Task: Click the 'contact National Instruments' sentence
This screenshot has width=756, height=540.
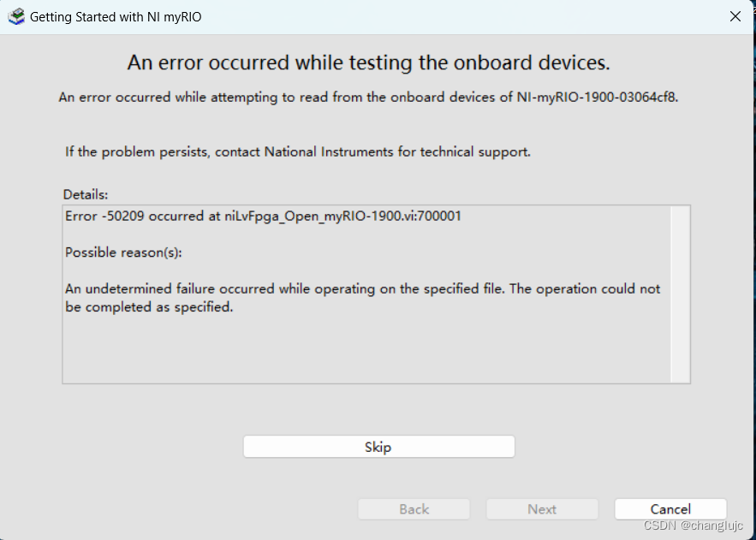Action: point(298,151)
